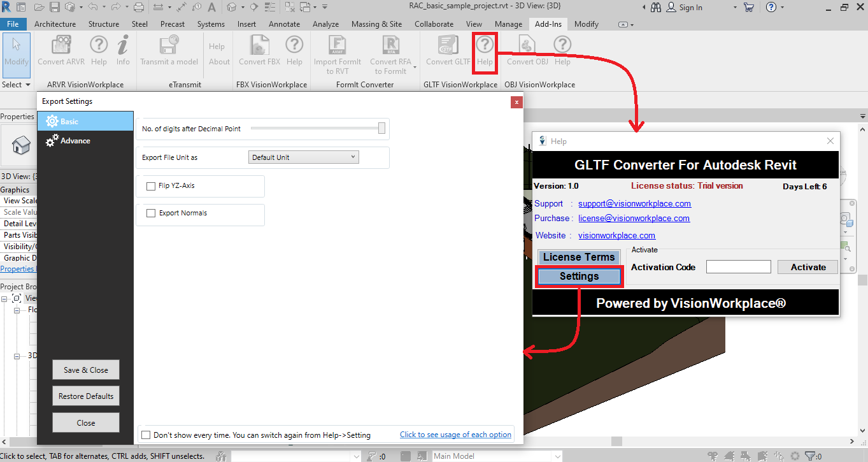Image resolution: width=868 pixels, height=462 pixels.
Task: Click the Text 'A' tool icon
Action: click(x=211, y=8)
